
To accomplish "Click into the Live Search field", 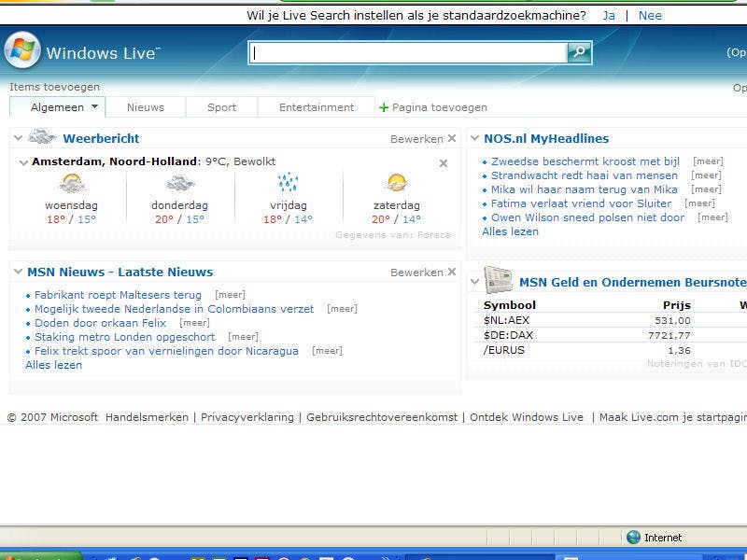I will point(409,52).
